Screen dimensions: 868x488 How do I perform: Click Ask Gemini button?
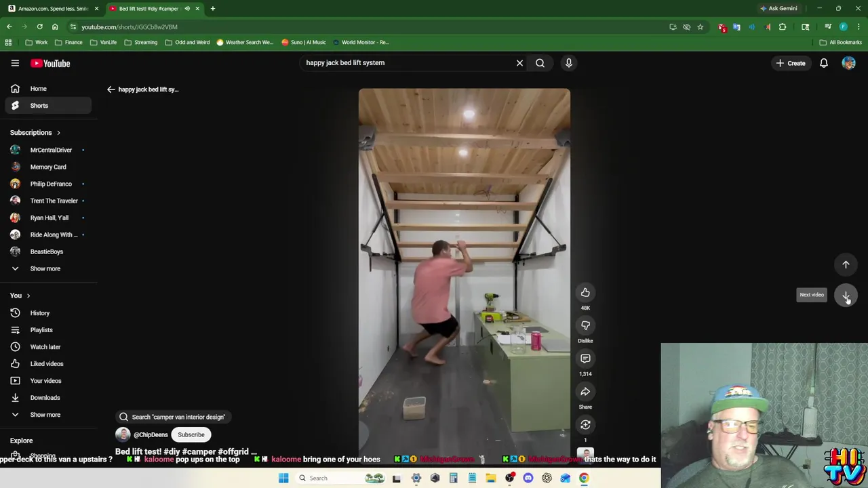(x=778, y=8)
